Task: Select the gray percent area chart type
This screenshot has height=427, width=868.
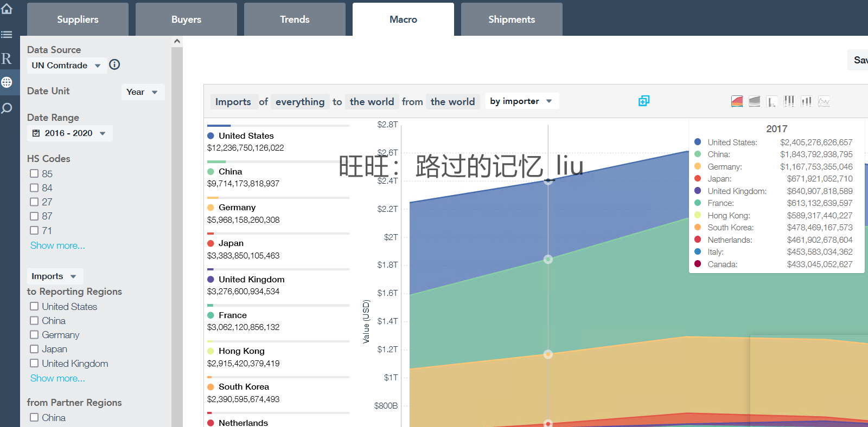Action: click(x=754, y=101)
